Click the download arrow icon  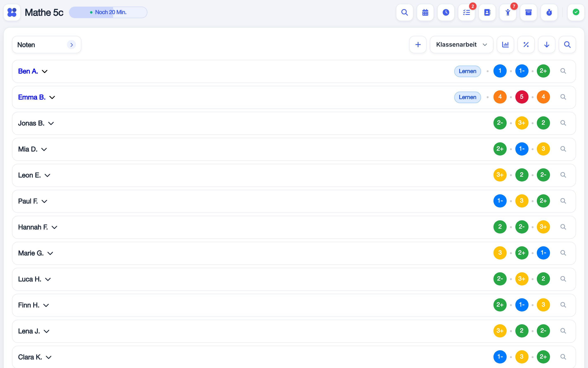[x=547, y=45]
